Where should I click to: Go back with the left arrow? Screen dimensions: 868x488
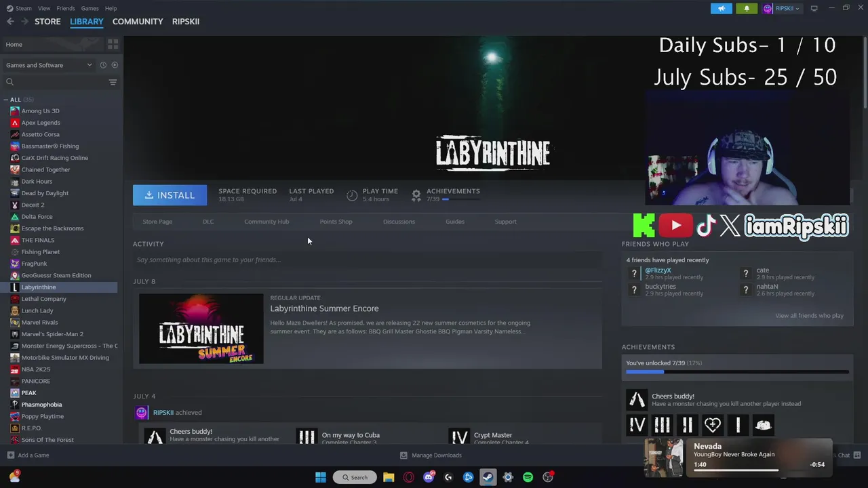[x=10, y=22]
